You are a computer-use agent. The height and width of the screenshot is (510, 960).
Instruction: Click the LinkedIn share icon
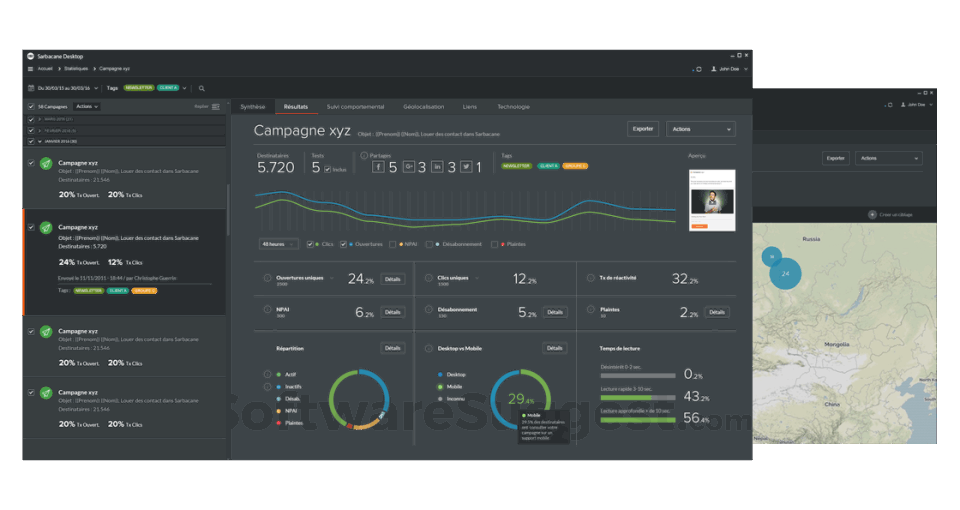tap(437, 167)
